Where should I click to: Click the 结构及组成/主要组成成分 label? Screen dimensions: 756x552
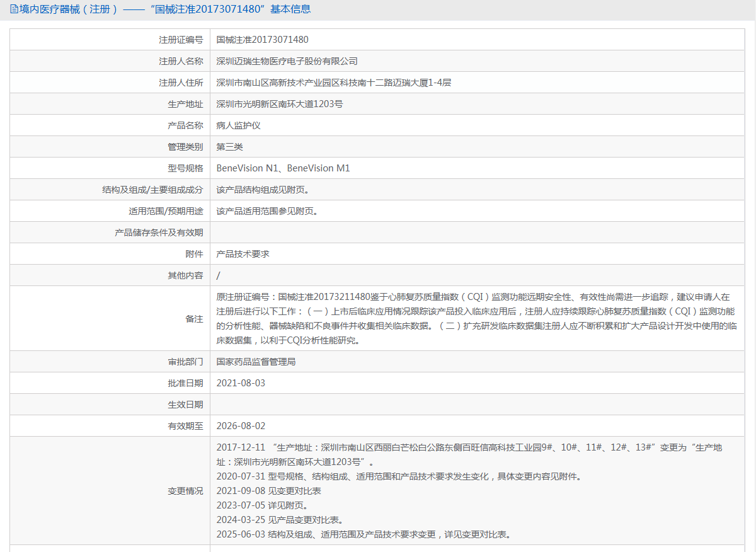pos(152,190)
